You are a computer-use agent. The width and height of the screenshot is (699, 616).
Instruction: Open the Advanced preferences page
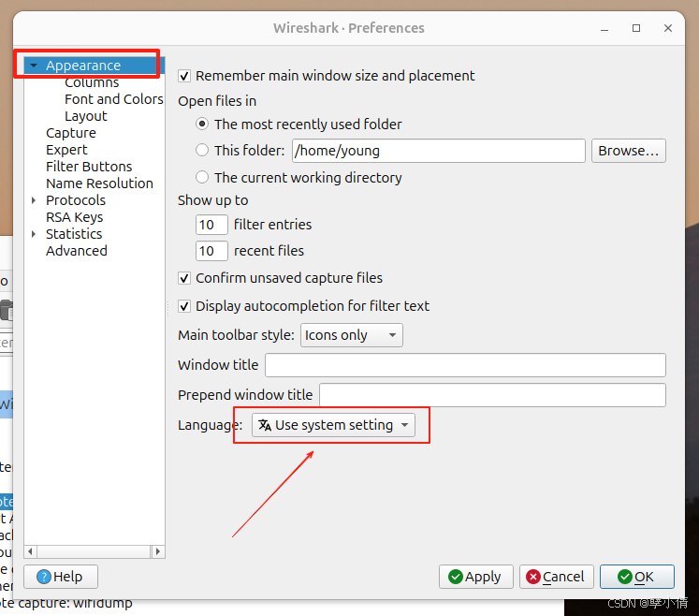point(77,251)
